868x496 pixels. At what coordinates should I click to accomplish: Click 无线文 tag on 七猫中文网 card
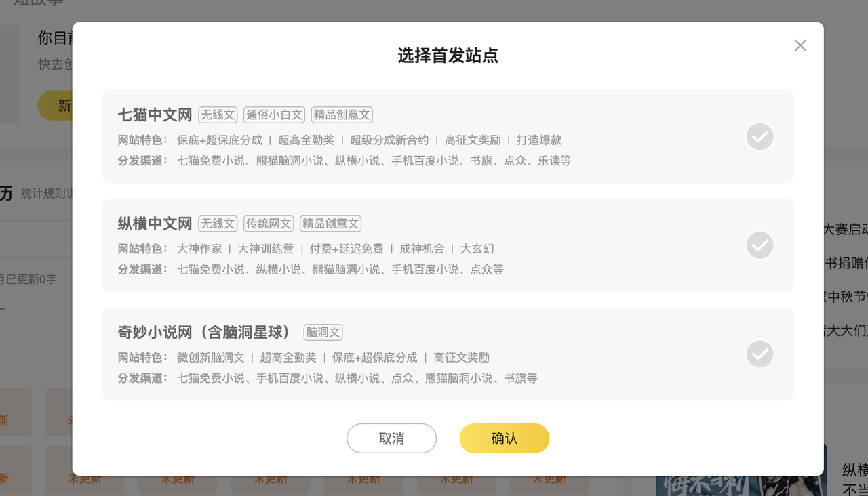click(x=218, y=115)
